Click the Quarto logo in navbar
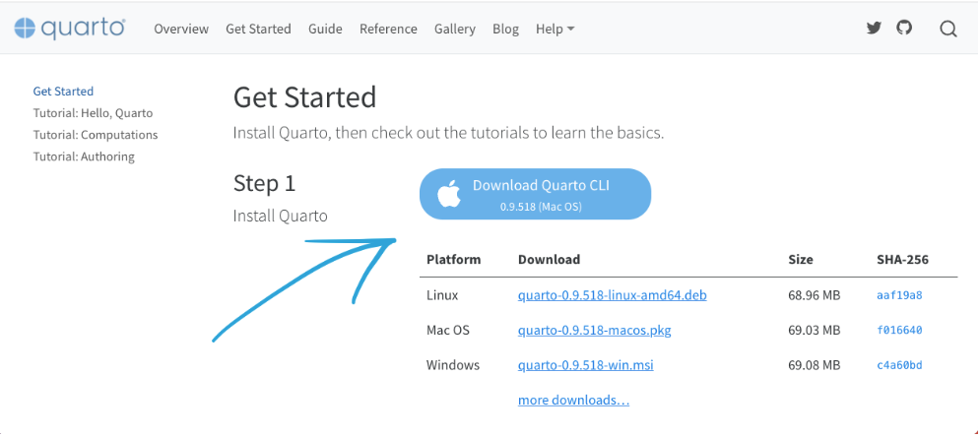This screenshot has width=980, height=437. (x=70, y=29)
